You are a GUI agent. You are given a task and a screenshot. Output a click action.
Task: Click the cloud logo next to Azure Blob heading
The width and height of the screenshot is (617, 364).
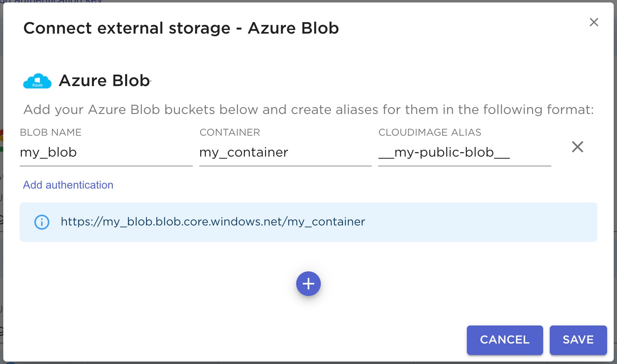[37, 81]
